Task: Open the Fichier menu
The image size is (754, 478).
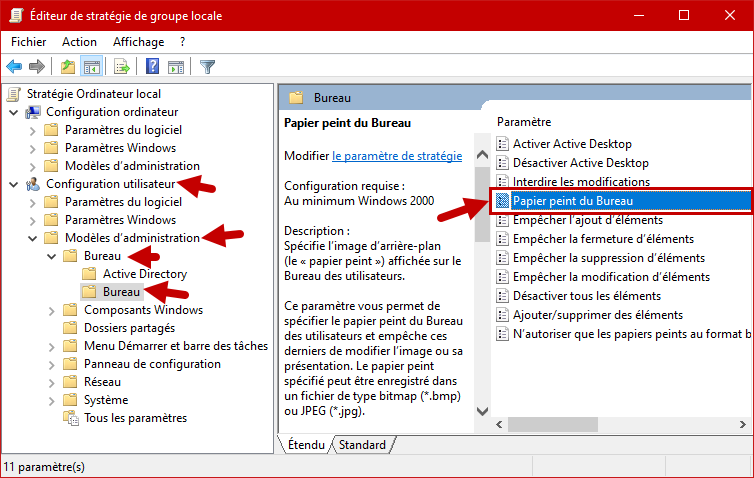Action: pyautogui.click(x=28, y=42)
